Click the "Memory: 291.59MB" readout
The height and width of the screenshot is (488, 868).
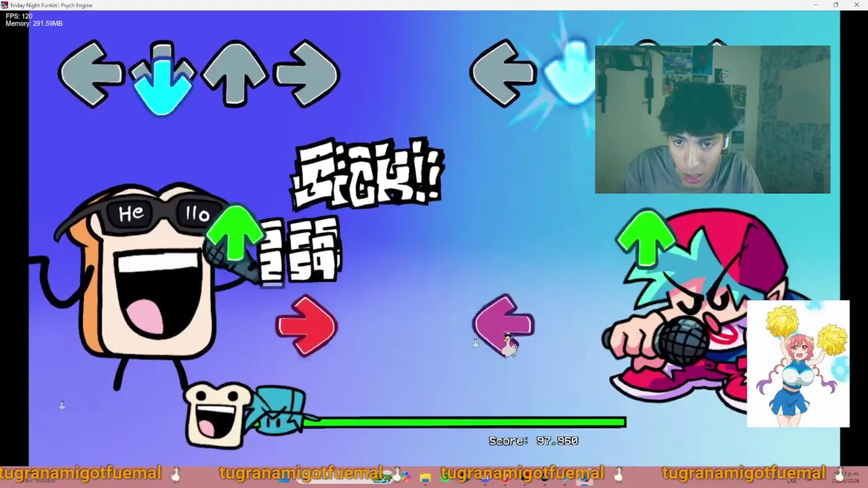point(34,24)
